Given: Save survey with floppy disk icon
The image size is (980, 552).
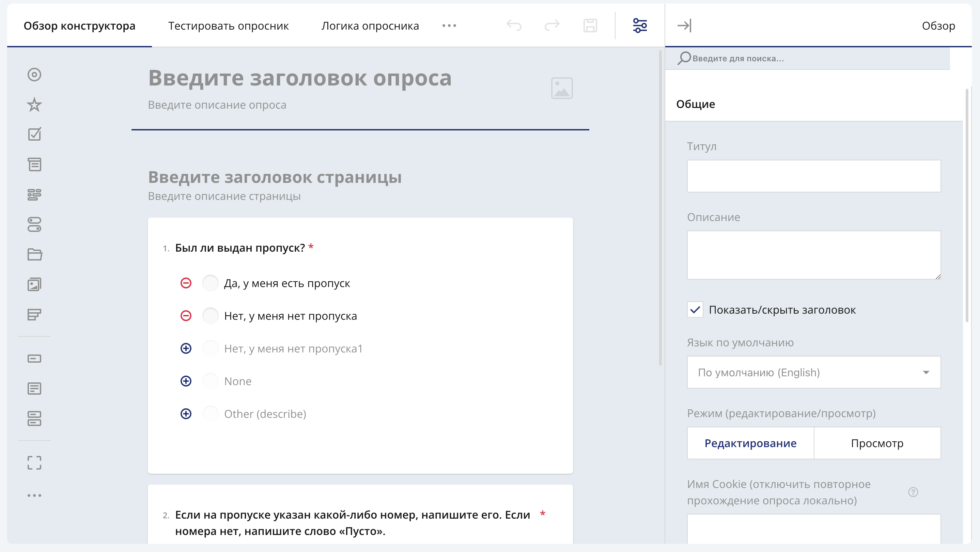Looking at the screenshot, I should pos(590,26).
